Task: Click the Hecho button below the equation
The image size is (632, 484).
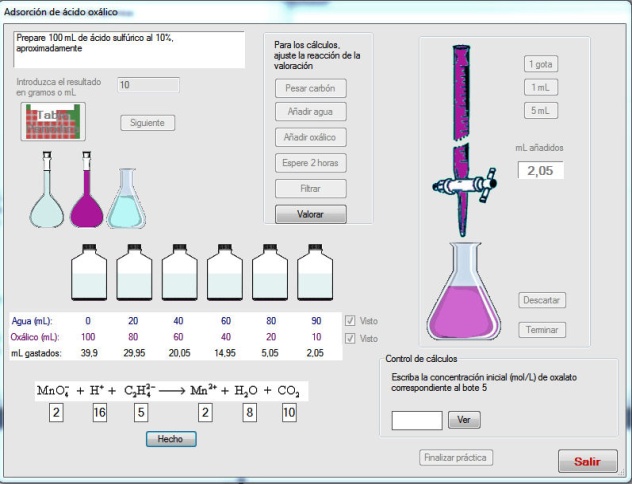Action: coord(171,439)
